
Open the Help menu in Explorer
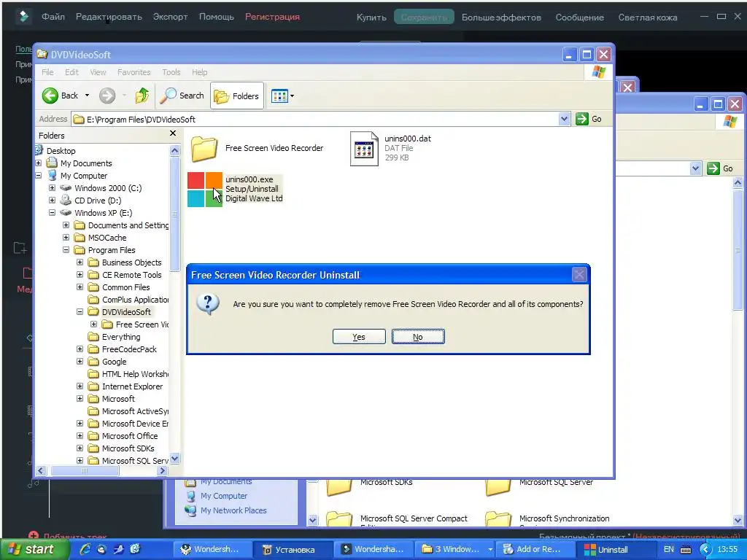(x=200, y=72)
